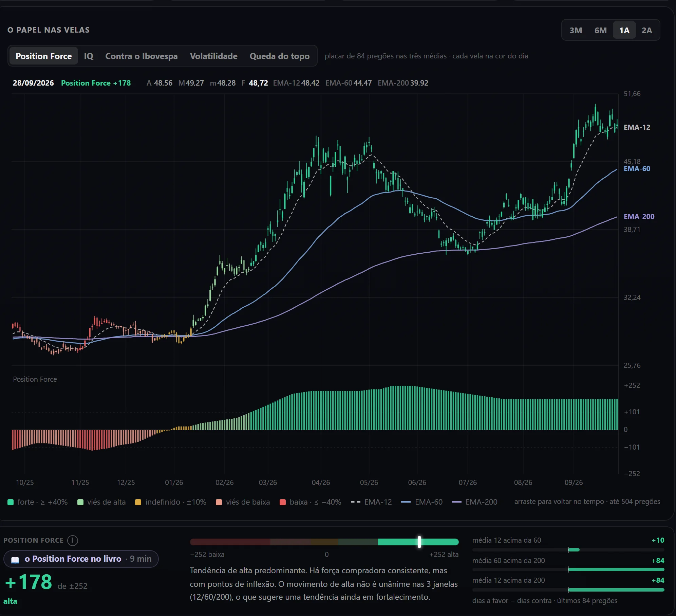676x616 pixels.
Task: Click the +178 score value
Action: point(29,582)
